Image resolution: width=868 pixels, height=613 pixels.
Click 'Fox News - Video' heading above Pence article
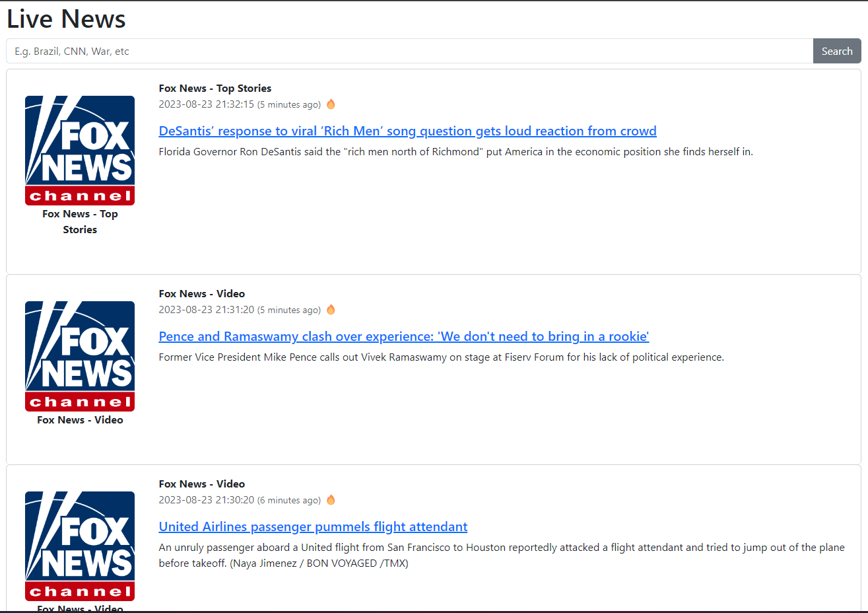click(202, 293)
